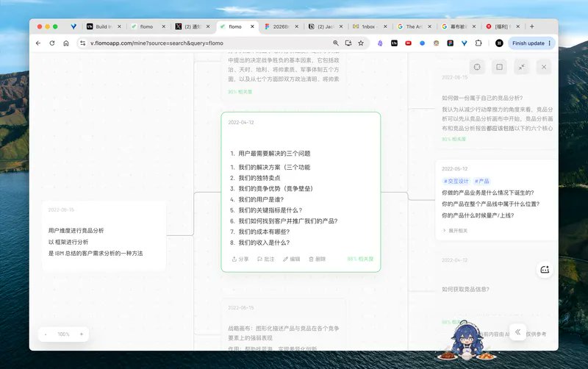The image size is (588, 369).
Task: Click the anime maid desktop pet character
Action: pyautogui.click(x=467, y=341)
